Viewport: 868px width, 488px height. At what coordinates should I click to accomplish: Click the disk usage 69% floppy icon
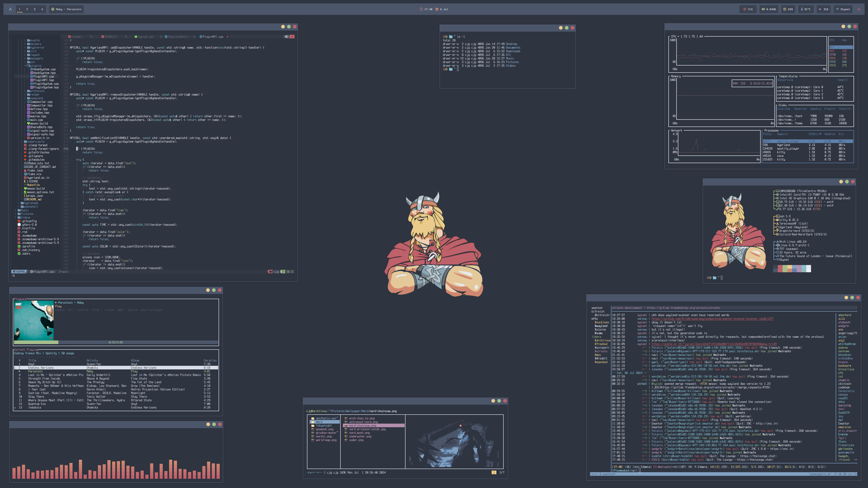(785, 9)
